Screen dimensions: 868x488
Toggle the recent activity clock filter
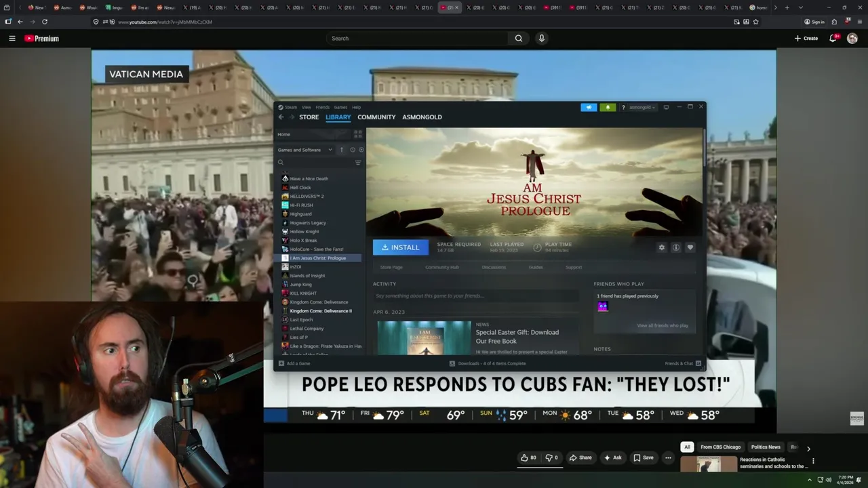[352, 150]
